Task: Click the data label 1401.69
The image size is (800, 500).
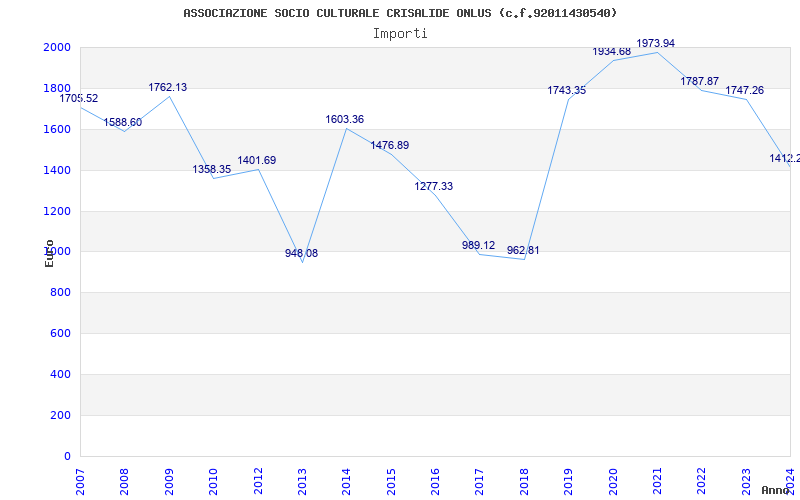Action: coord(257,160)
